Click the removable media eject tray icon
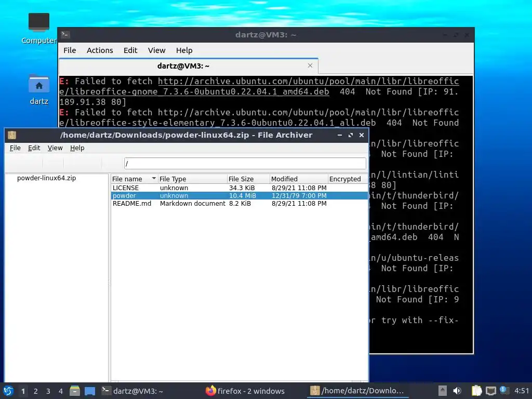The image size is (532, 399). [442, 391]
